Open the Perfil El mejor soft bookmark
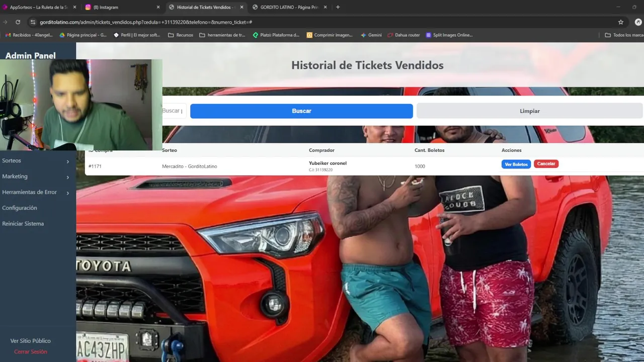644x362 pixels. [x=137, y=35]
